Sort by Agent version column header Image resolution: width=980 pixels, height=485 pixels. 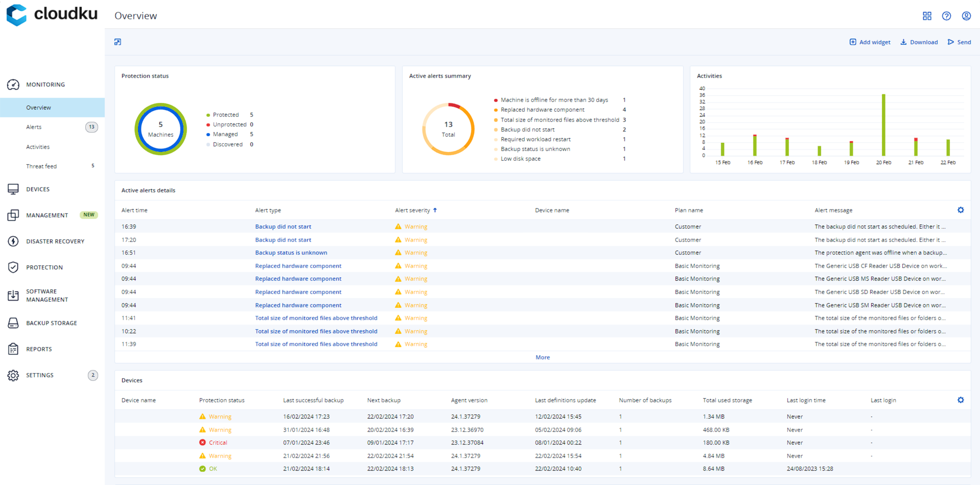click(469, 400)
